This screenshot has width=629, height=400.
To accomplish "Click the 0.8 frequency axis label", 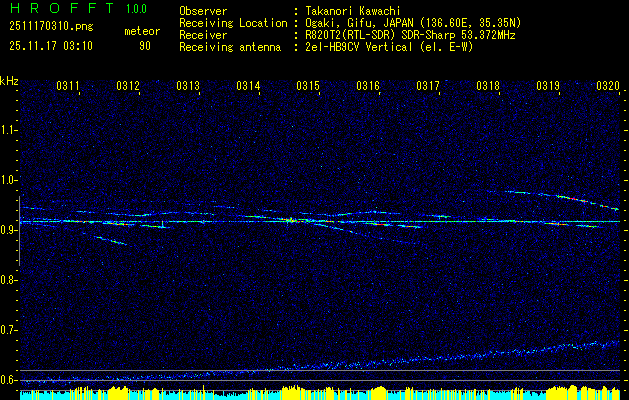I will click(7, 280).
